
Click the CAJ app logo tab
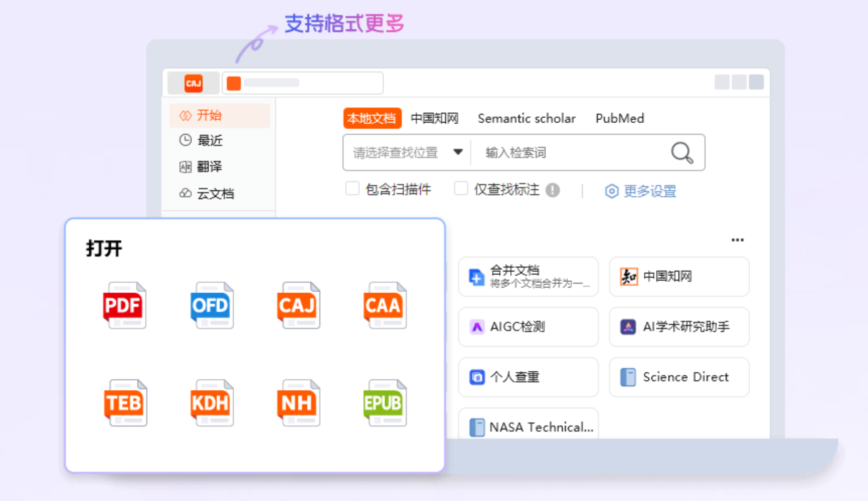point(194,83)
